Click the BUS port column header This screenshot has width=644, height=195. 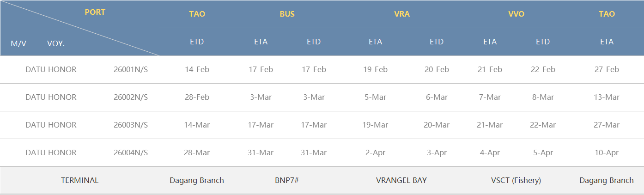[287, 14]
